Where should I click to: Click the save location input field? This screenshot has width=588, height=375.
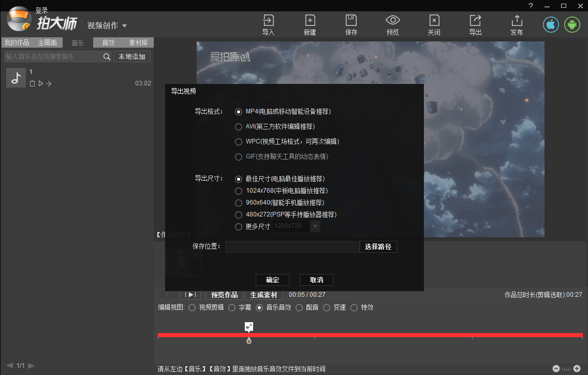(292, 247)
